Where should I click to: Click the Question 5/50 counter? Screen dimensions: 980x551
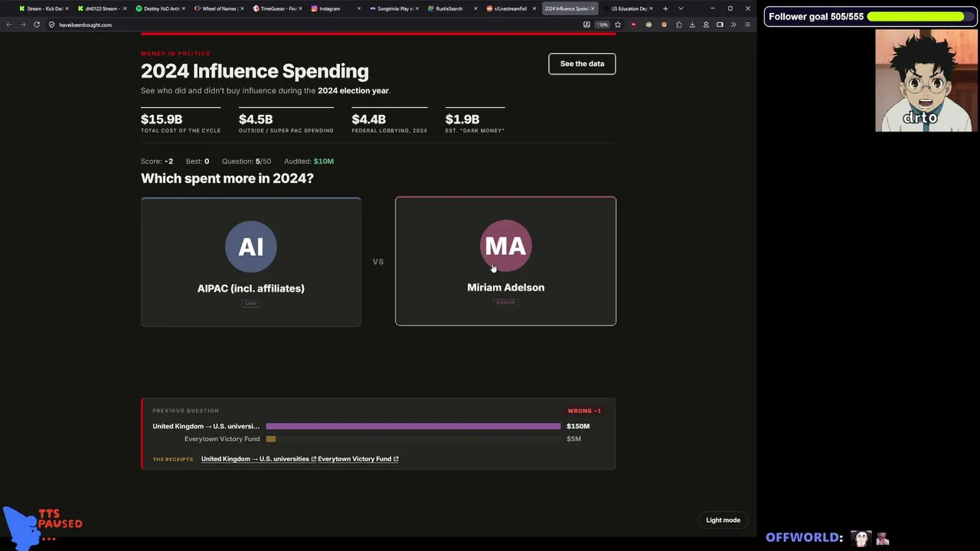tap(247, 161)
